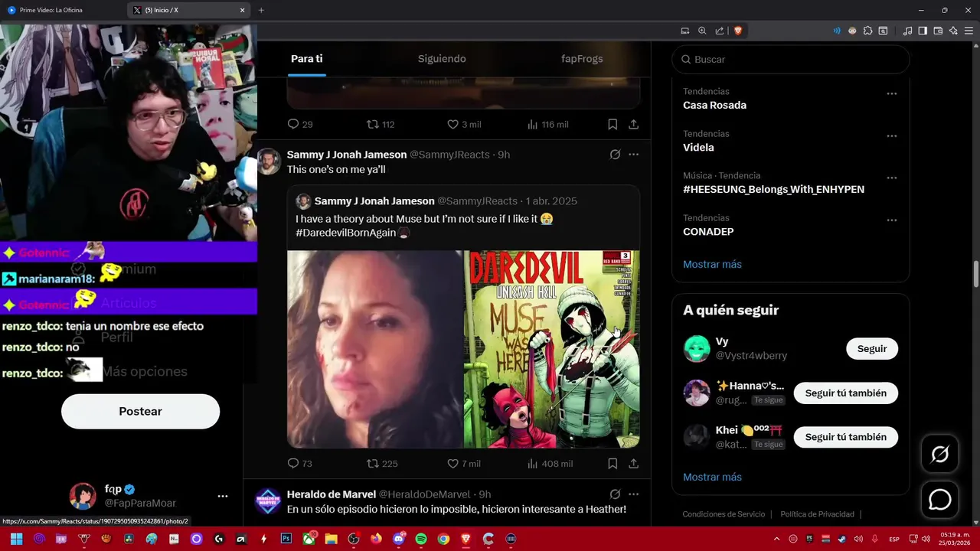Click the Brave Shields lion icon
The height and width of the screenshot is (551, 980).
pos(738,31)
